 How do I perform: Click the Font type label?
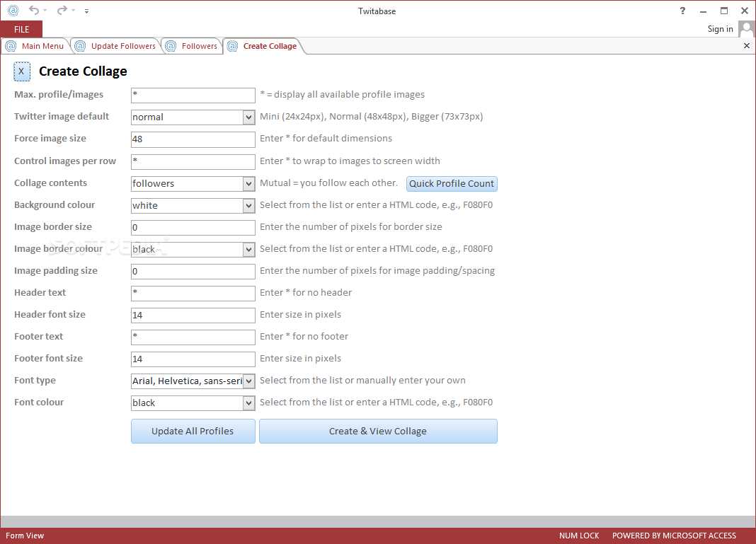(35, 380)
